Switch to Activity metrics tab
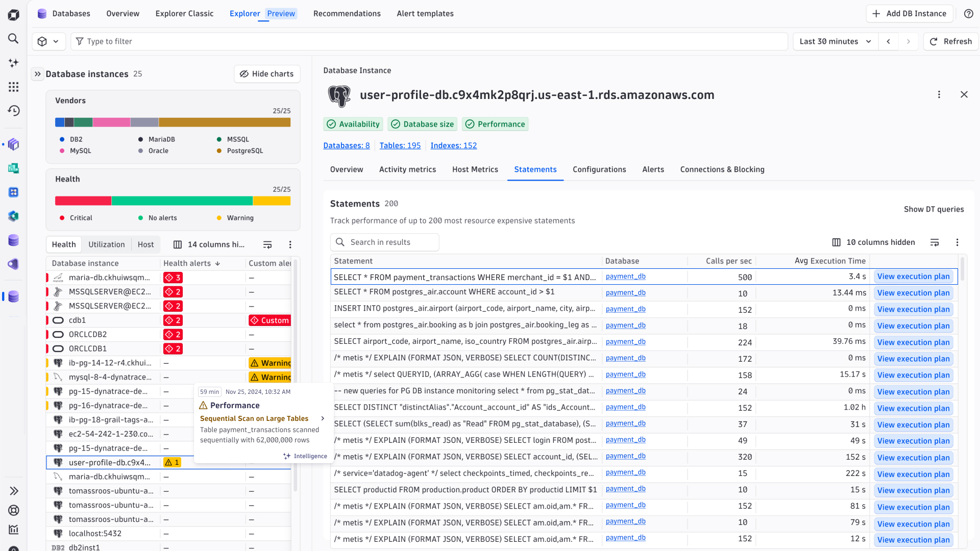The height and width of the screenshot is (551, 980). click(x=407, y=169)
